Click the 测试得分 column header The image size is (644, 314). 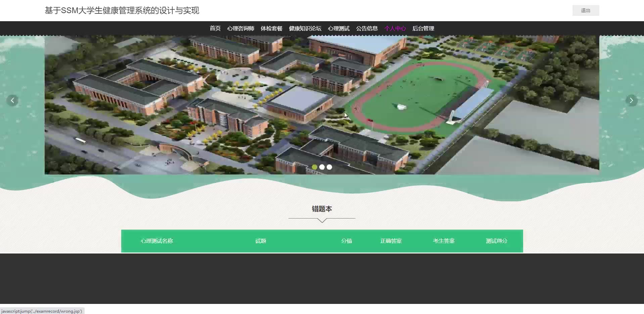pyautogui.click(x=496, y=241)
